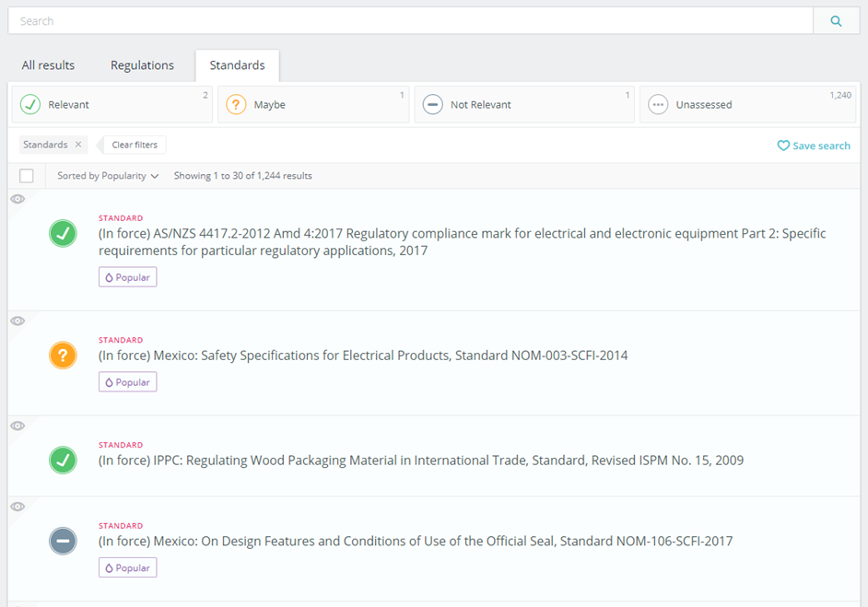Screen dimensions: 868x607
Task: Click the blue minus icon on NOM-106-SCFI-2017 result
Action: 63,541
